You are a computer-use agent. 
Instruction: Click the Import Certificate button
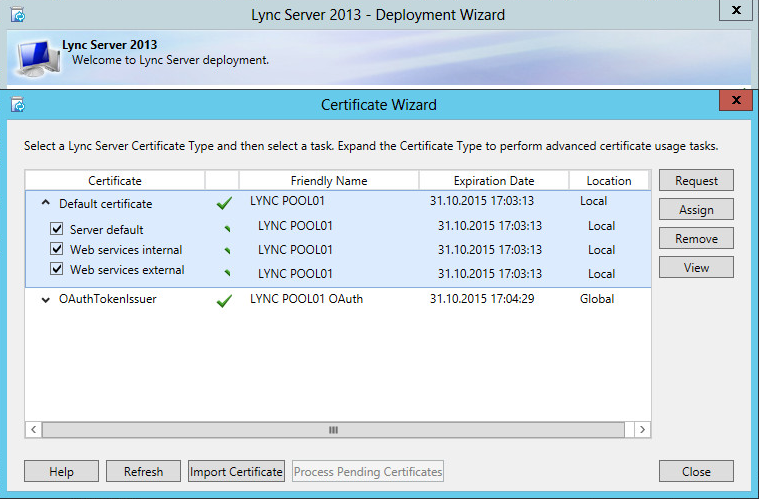(236, 471)
